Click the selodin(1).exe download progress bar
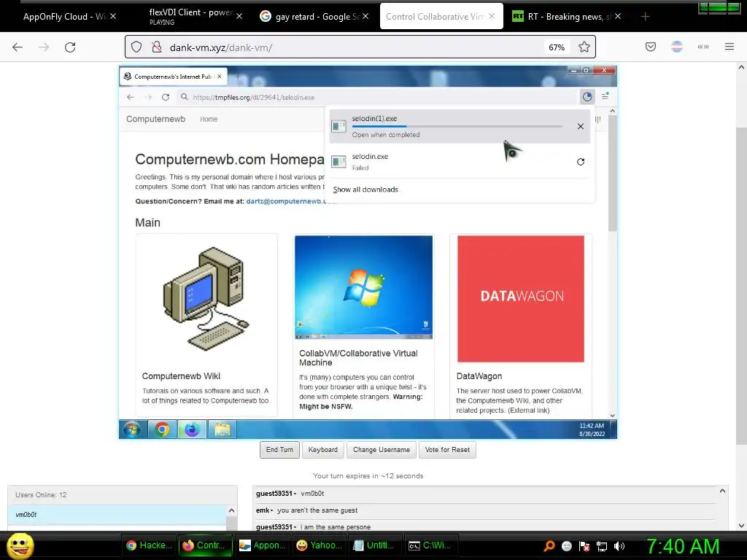The height and width of the screenshot is (560, 747). point(457,127)
